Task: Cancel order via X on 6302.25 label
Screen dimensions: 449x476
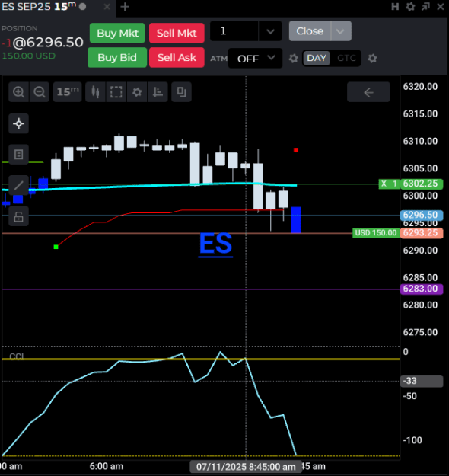Action: click(384, 184)
